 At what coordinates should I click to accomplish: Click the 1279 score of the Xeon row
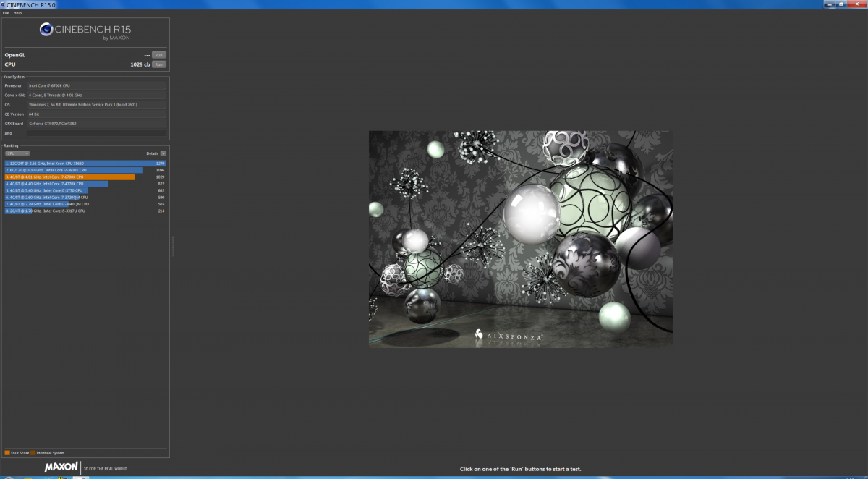pos(161,164)
